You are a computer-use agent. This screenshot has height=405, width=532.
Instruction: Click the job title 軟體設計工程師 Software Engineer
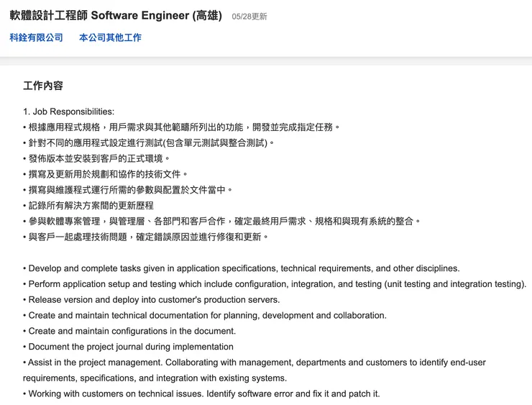coord(116,16)
